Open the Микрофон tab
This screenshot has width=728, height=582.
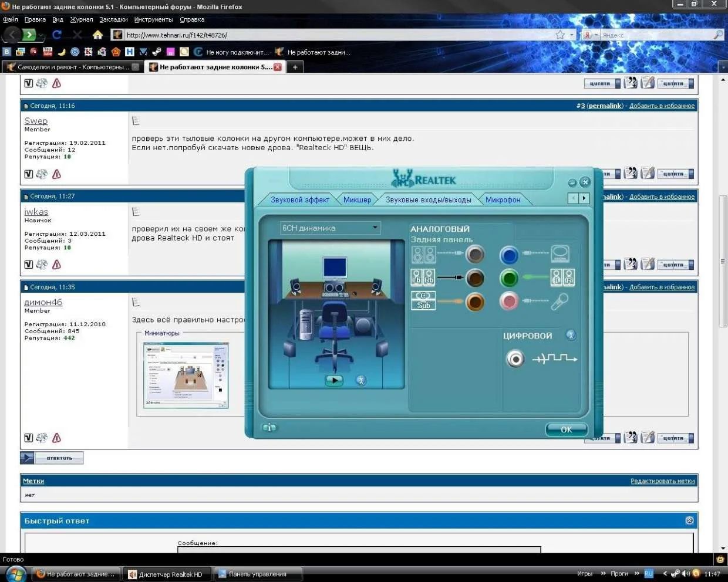click(503, 200)
